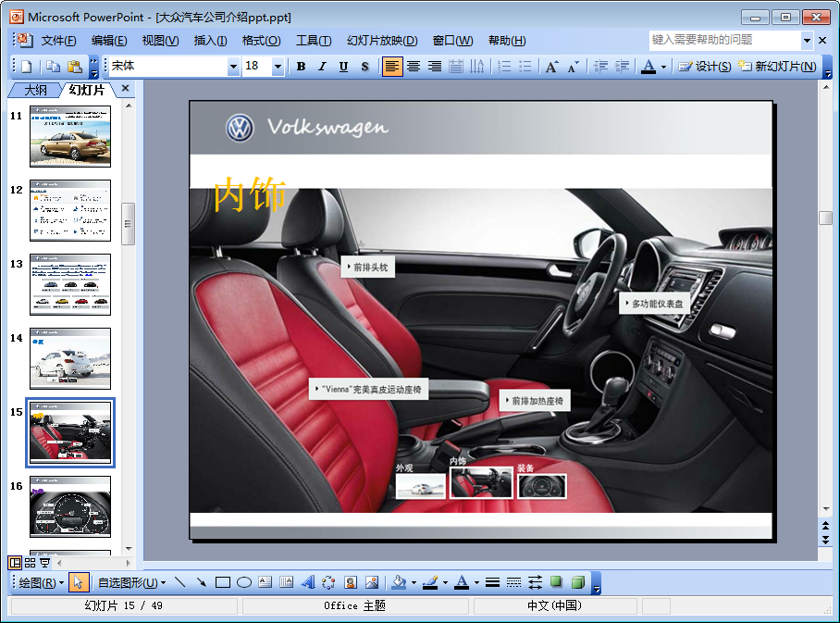The image size is (840, 623).
Task: Insert a text box from the drawing toolbar
Action: (266, 582)
